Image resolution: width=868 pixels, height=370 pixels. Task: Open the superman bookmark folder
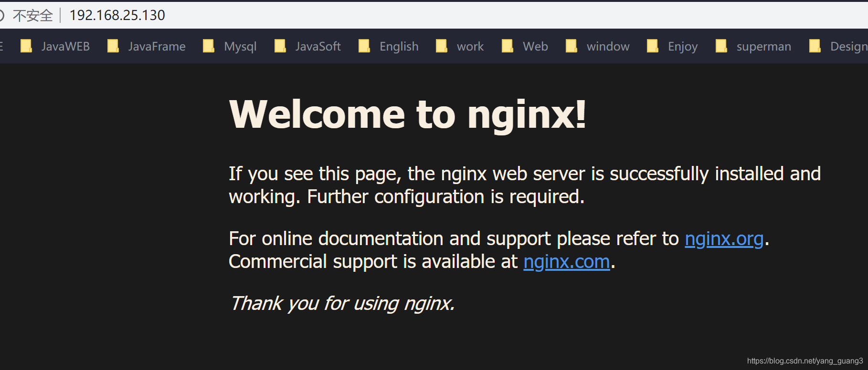coord(753,46)
